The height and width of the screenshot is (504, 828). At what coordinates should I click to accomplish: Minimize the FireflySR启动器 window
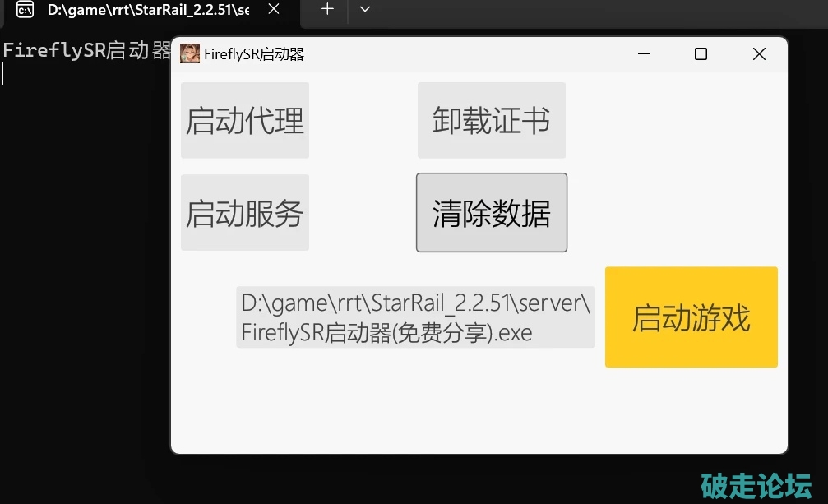point(644,54)
